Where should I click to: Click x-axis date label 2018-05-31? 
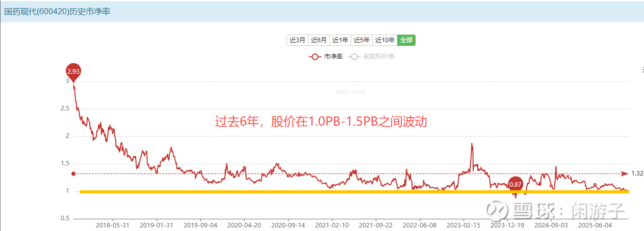[112, 224]
